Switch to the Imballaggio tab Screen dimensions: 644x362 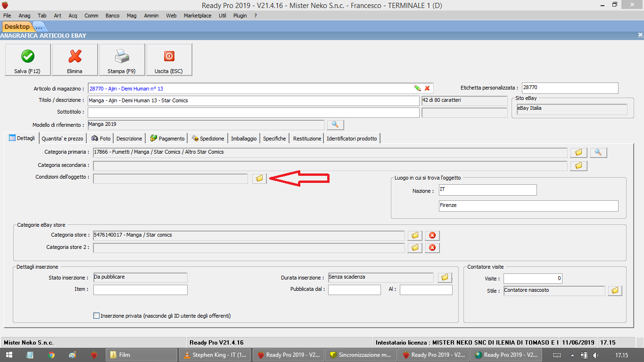tap(244, 139)
